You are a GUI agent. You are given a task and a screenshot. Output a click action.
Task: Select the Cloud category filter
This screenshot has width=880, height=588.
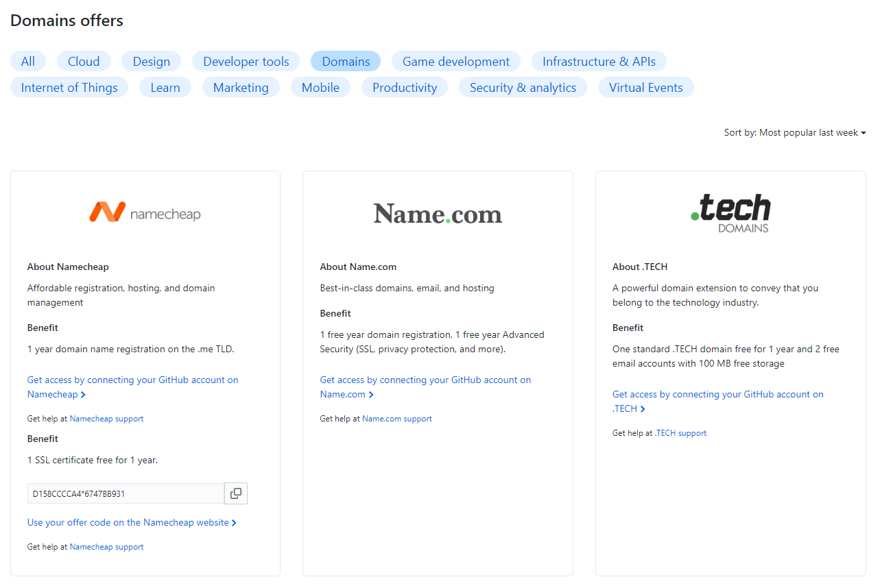pos(84,62)
